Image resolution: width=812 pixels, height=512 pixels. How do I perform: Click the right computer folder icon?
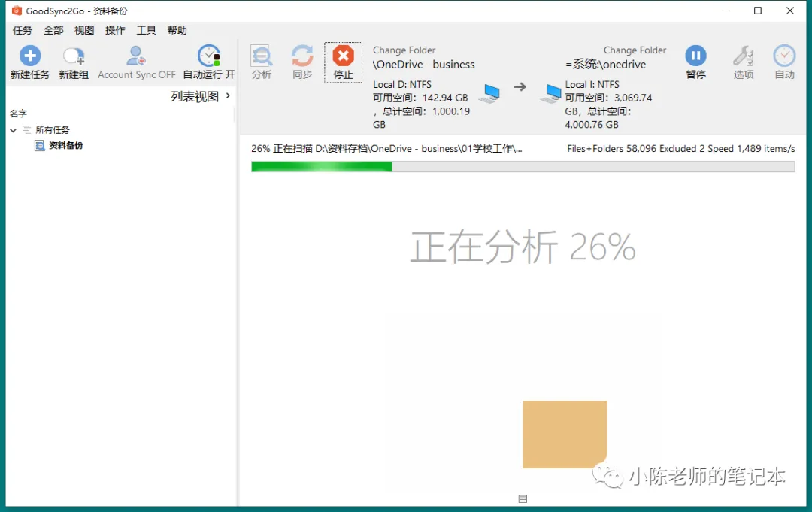[551, 94]
